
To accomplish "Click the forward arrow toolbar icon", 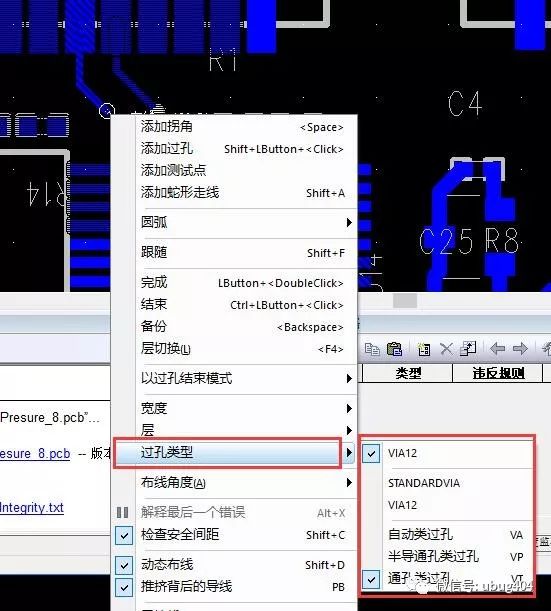I will click(520, 348).
